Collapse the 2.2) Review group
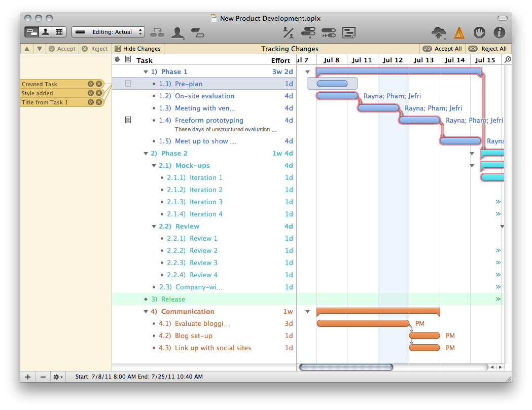Image resolution: width=532 pixels, height=410 pixels. point(154,227)
